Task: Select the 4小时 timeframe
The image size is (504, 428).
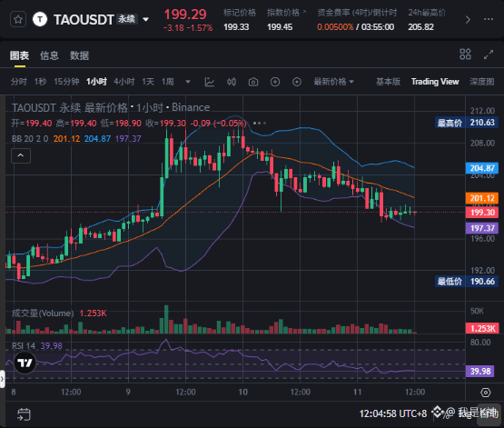Action: [124, 82]
